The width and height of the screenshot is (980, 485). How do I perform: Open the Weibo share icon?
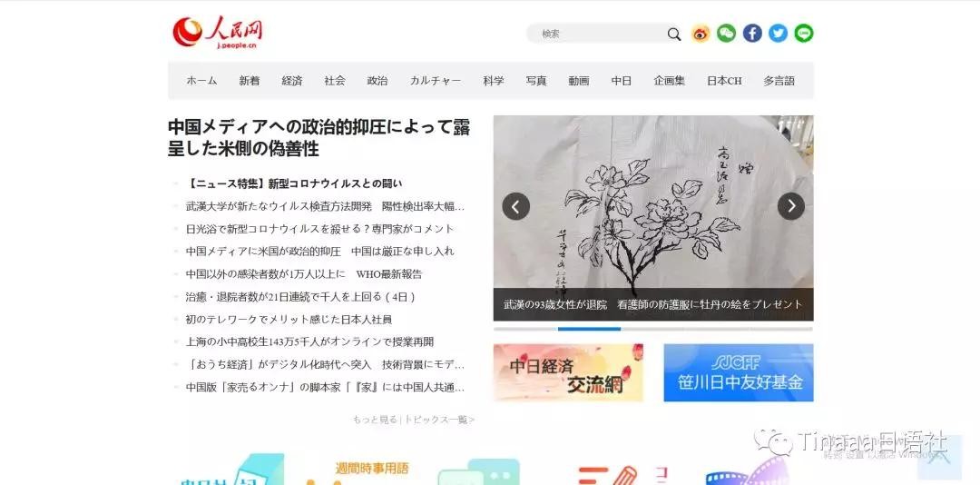[701, 34]
